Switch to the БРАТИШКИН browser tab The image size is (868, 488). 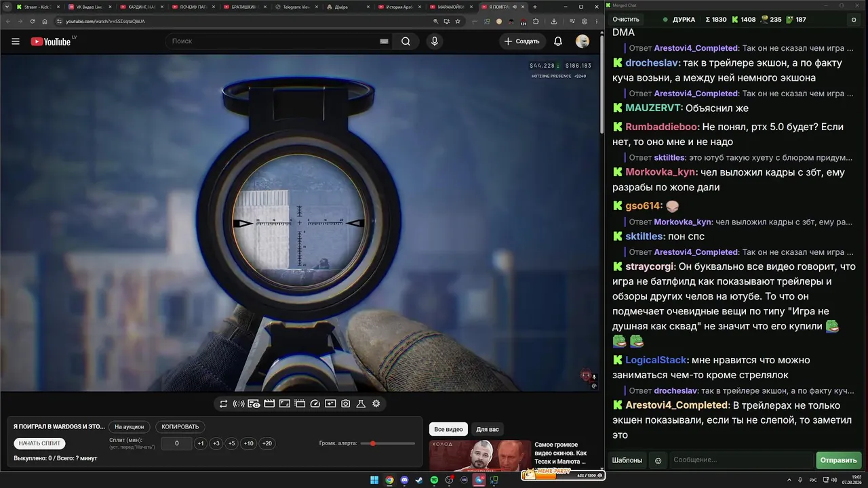click(x=244, y=7)
